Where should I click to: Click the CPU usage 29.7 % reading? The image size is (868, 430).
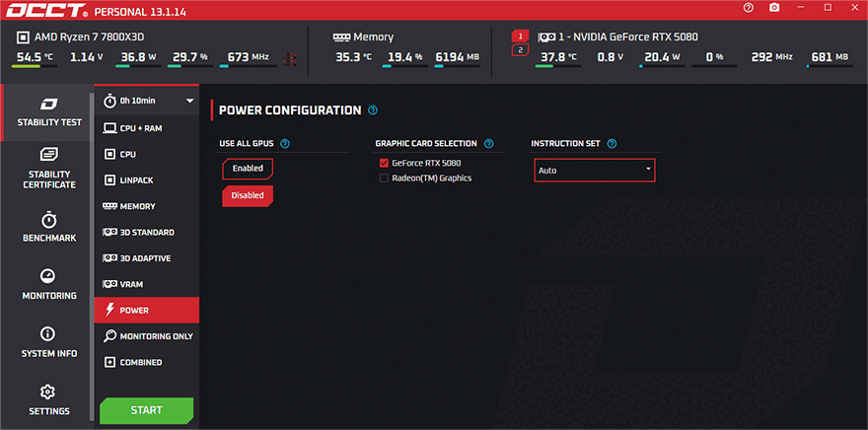coord(189,56)
